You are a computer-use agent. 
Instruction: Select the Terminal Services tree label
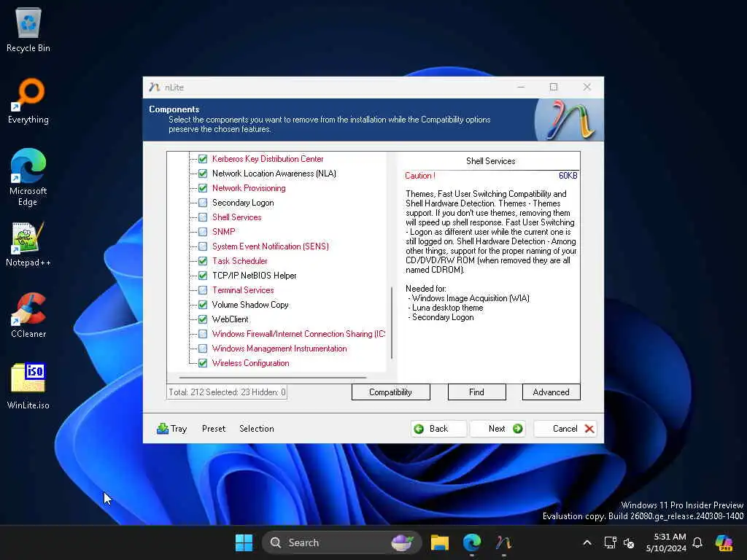click(243, 290)
